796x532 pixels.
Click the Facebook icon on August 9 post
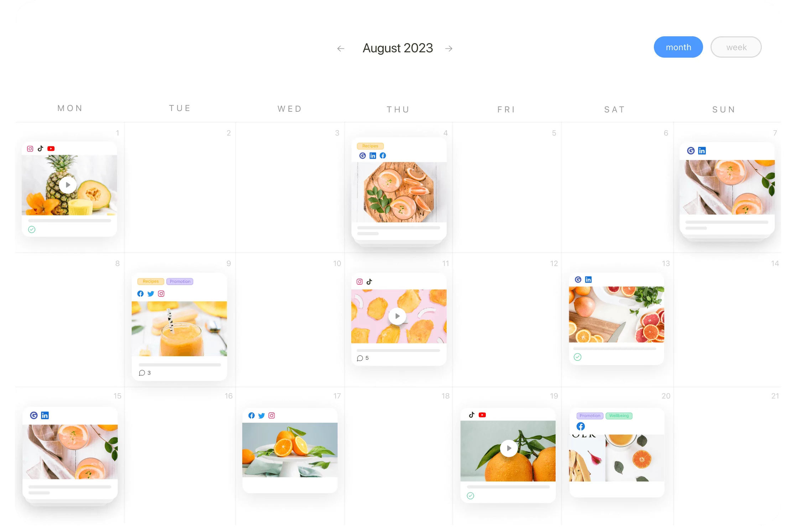coord(140,294)
